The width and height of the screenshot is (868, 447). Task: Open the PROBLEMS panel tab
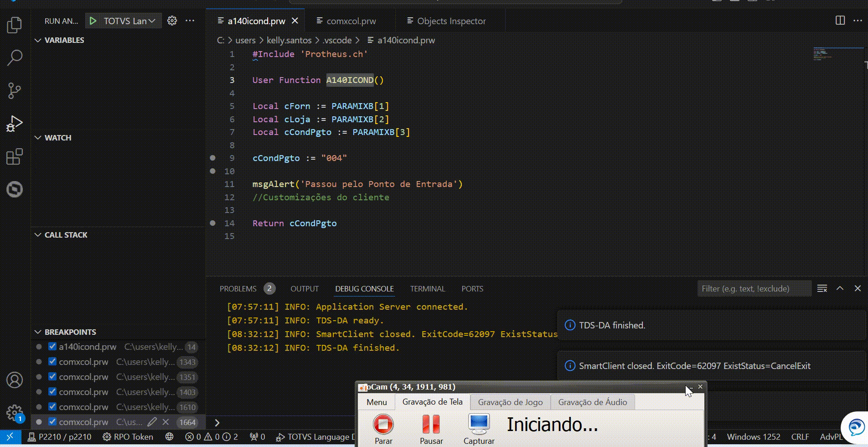click(247, 289)
